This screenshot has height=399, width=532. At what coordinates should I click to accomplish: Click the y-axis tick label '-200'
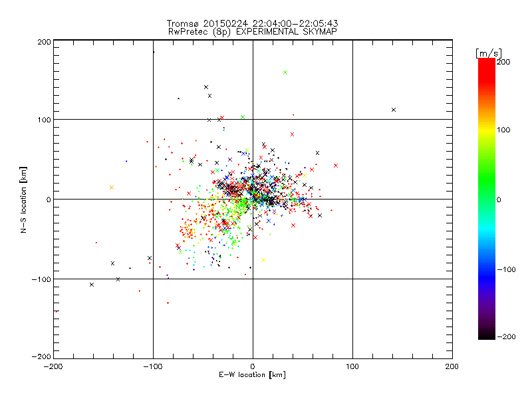click(41, 356)
